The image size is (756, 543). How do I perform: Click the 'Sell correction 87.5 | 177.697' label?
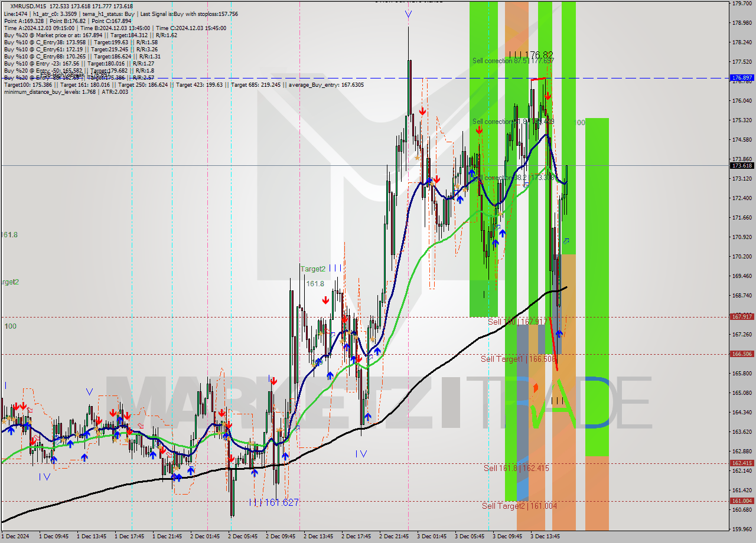click(x=513, y=61)
